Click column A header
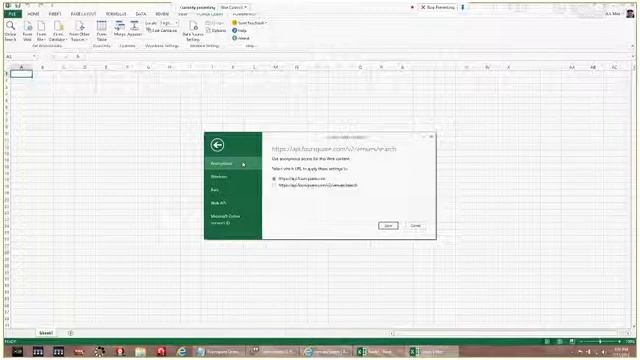640x360 pixels. click(x=21, y=67)
